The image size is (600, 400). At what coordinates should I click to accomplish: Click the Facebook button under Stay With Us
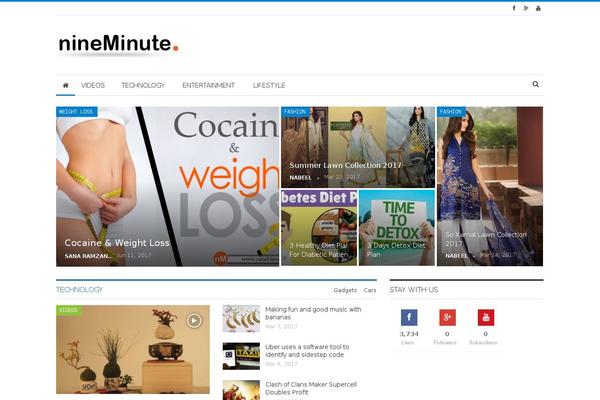409,317
